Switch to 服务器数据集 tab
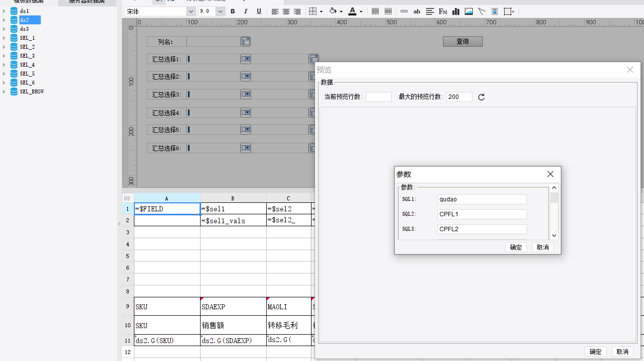Image resolution: width=644 pixels, height=361 pixels. click(x=87, y=2)
